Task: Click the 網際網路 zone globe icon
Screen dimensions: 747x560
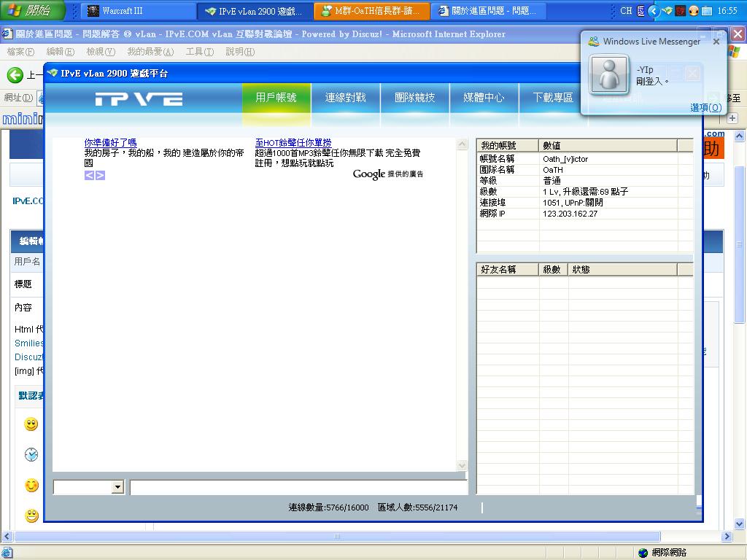Action: pos(643,553)
